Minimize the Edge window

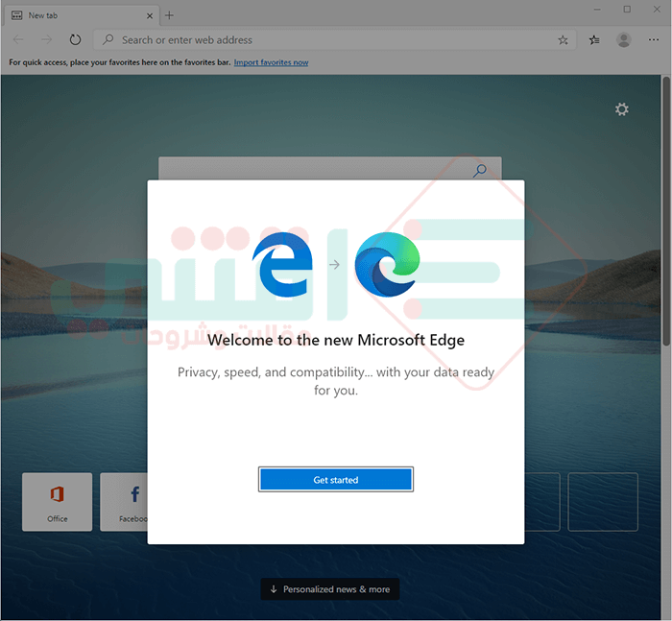(x=597, y=10)
